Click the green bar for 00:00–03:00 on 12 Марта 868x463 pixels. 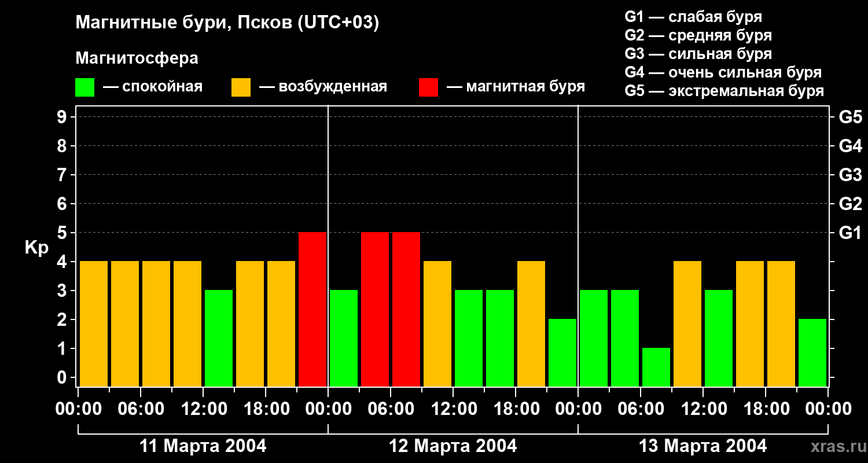[344, 338]
